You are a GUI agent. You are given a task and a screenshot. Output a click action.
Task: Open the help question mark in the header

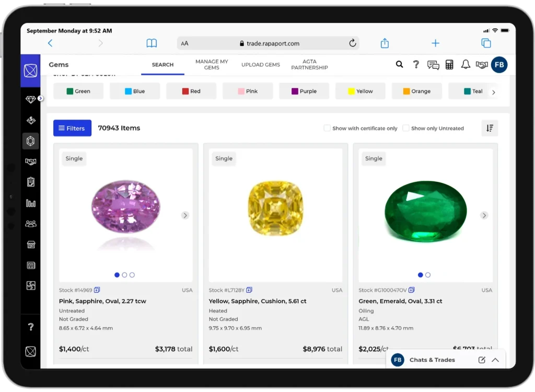[416, 64]
